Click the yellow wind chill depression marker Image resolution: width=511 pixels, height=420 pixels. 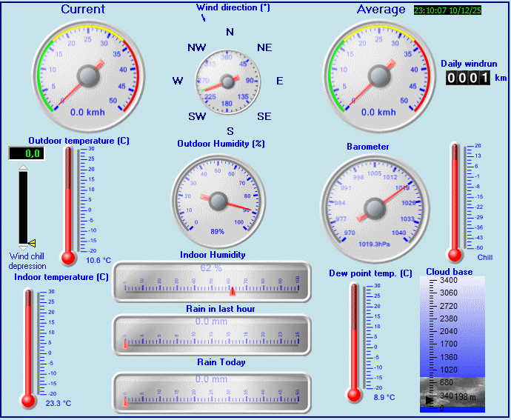tap(32, 242)
